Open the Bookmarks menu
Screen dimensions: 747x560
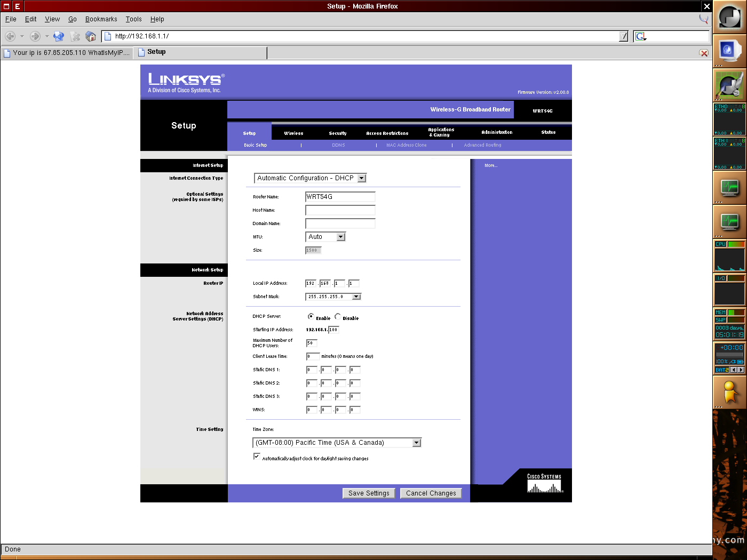101,19
